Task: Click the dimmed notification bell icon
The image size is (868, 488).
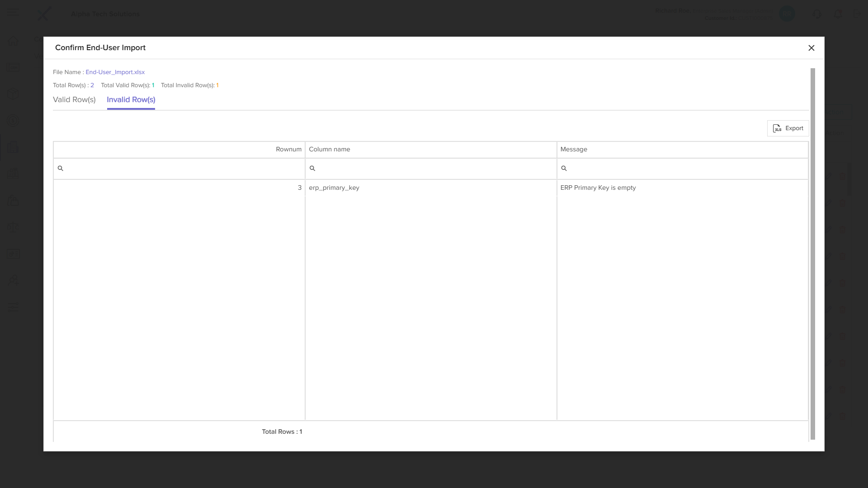Action: tap(838, 14)
